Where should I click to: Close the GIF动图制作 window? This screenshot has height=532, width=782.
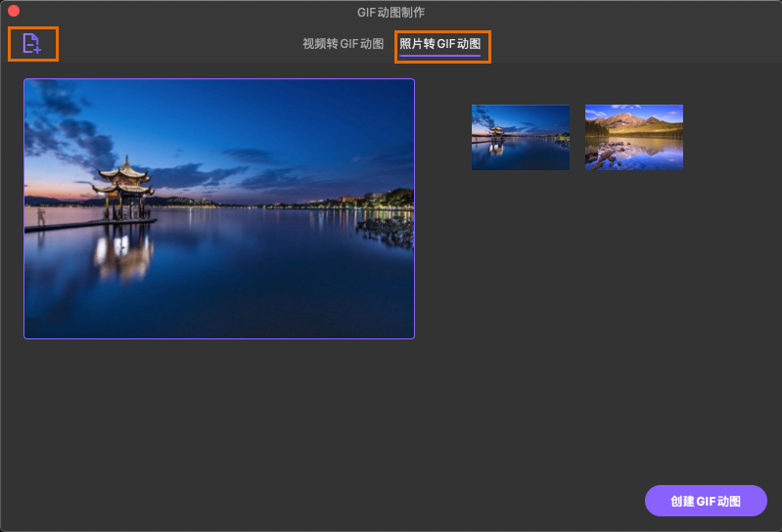(14, 12)
